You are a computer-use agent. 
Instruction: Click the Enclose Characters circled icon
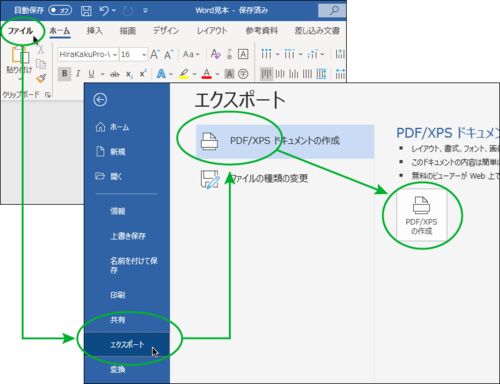coord(243,74)
